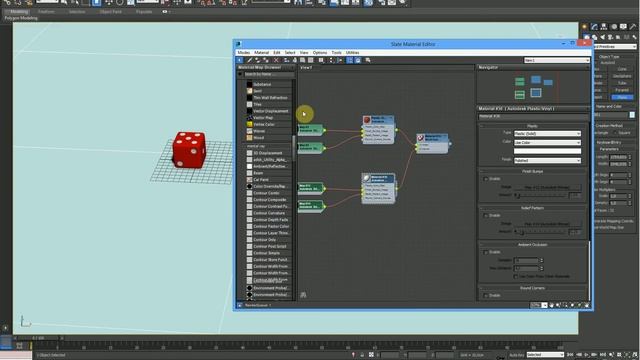
Task: Collapse the Plastic rollout header
Action: pyautogui.click(x=532, y=126)
